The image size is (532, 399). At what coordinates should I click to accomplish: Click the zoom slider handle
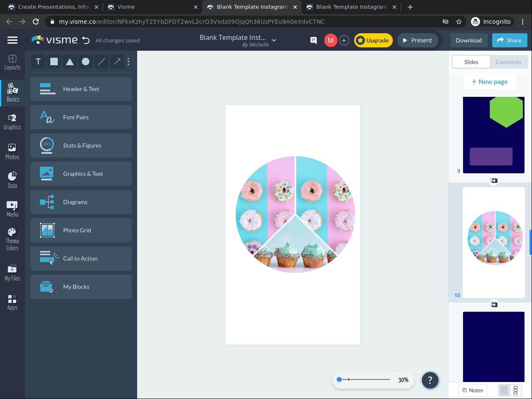coord(339,379)
